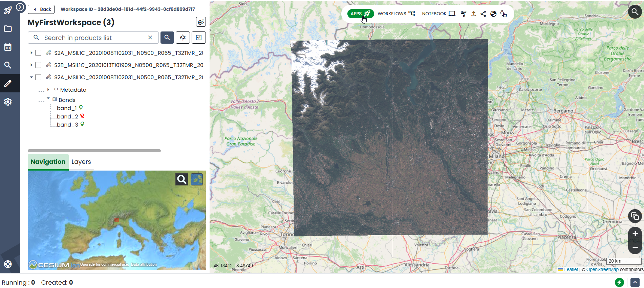
Task: Select band_1 in the tree
Action: 67,108
